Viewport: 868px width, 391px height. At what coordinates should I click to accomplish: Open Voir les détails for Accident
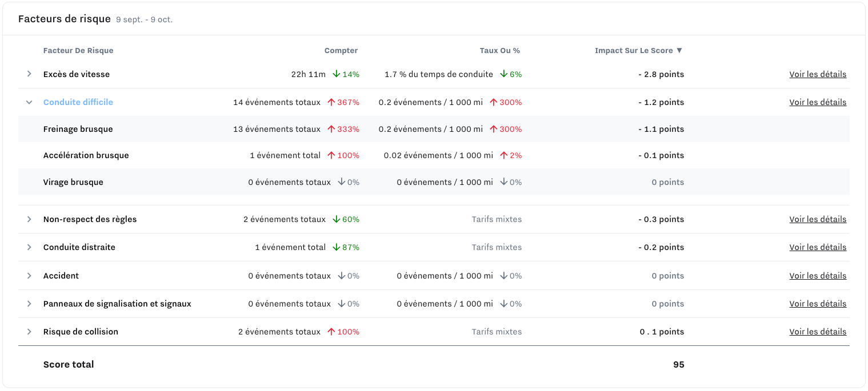click(818, 276)
